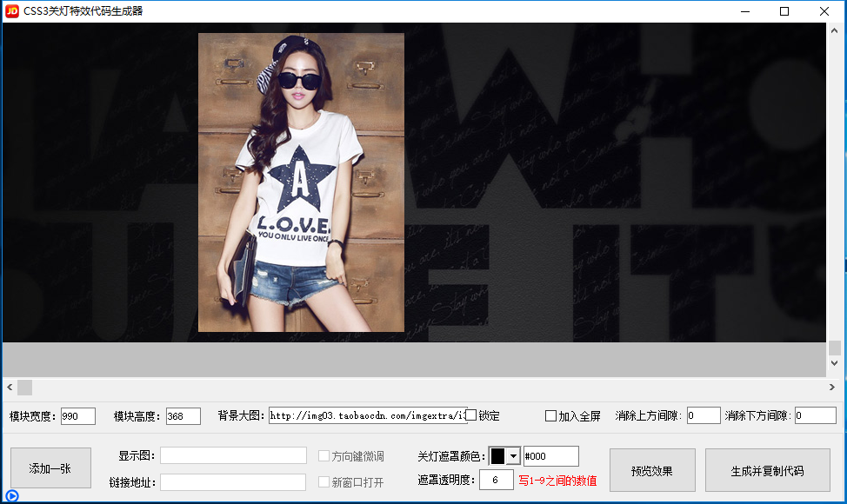This screenshot has height=504, width=847.
Task: Toggle the 锁定 checkbox
Action: point(471,415)
